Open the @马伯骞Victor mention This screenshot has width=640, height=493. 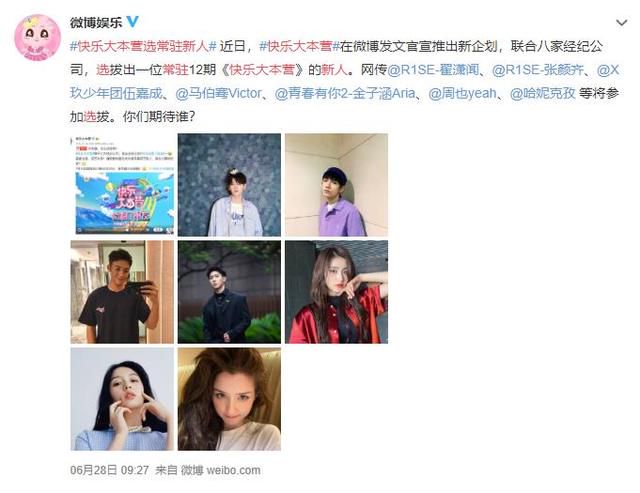pyautogui.click(x=218, y=93)
